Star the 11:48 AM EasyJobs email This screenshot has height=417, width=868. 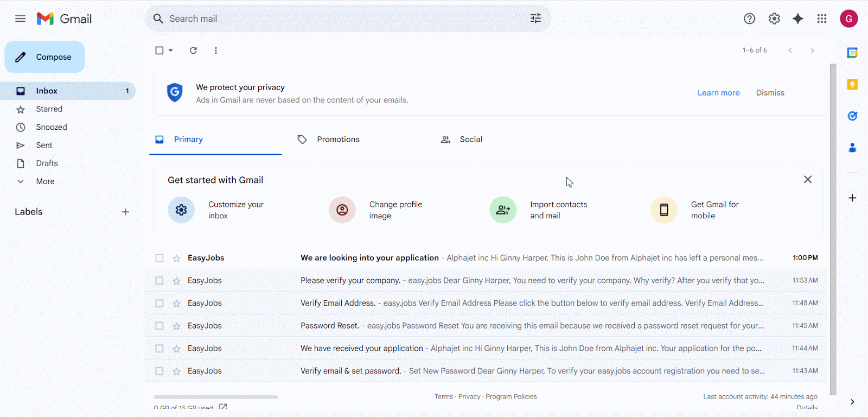(176, 304)
